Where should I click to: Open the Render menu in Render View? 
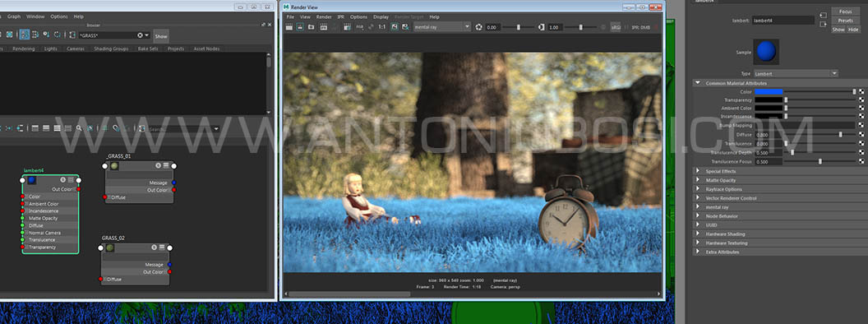coord(324,16)
